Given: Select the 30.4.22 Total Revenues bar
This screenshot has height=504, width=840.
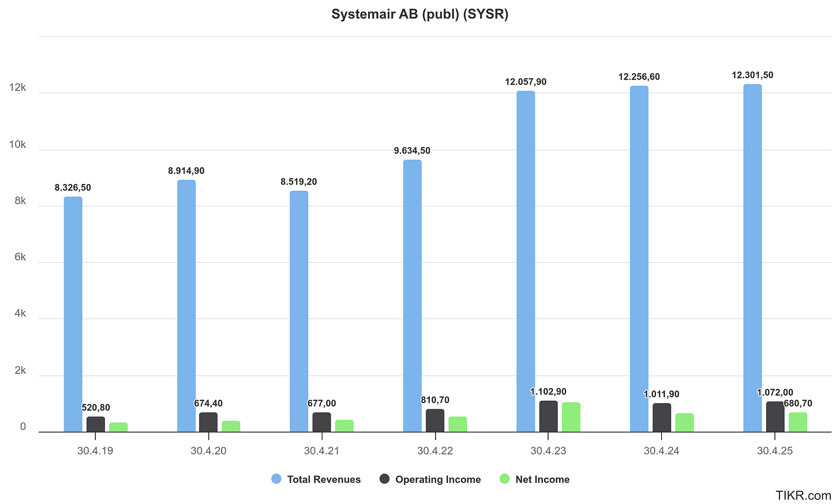Looking at the screenshot, I should coord(412,296).
